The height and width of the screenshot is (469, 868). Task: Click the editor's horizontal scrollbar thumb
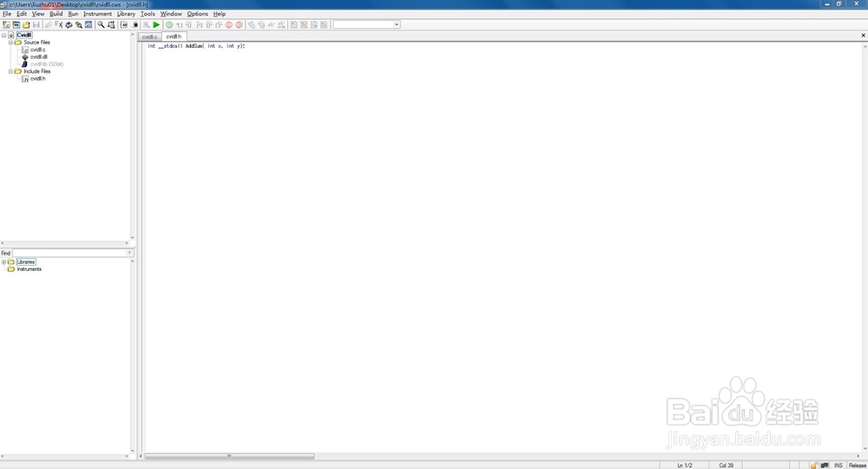click(x=229, y=456)
